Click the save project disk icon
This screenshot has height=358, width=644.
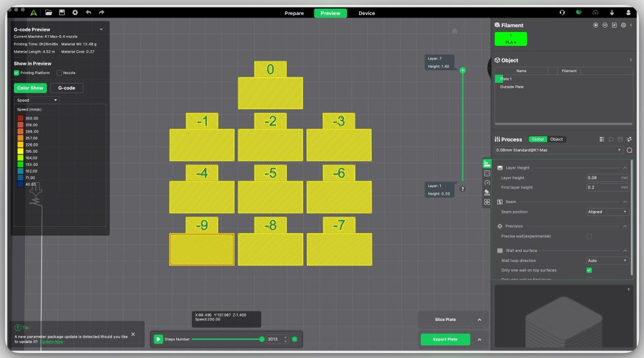[62, 13]
